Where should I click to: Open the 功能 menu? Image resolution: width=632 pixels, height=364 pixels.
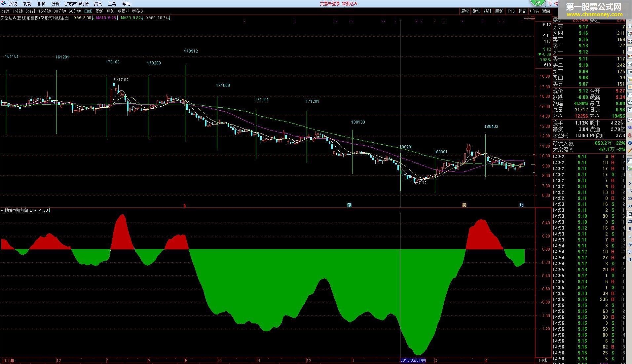[x=27, y=4]
